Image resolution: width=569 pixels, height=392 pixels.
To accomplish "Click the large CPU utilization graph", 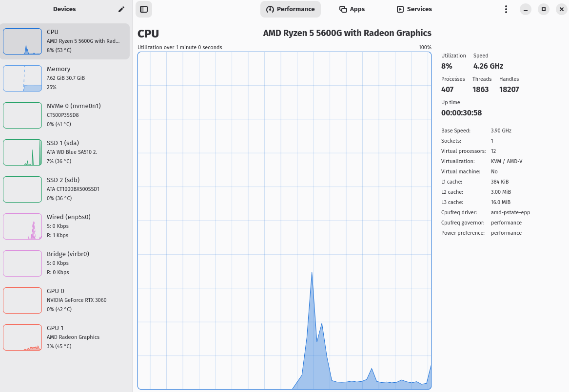I will click(x=285, y=221).
